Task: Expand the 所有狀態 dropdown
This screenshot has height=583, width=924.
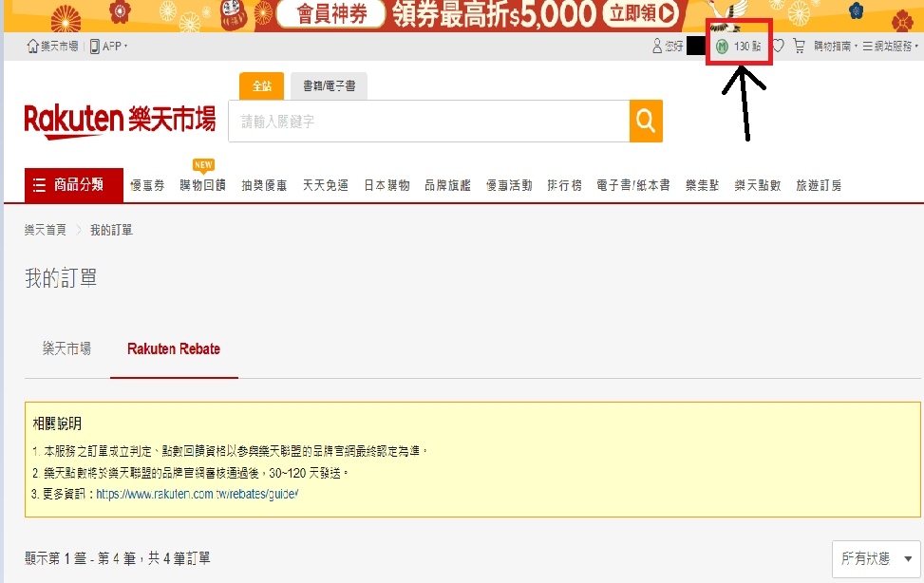Action: pos(877,558)
